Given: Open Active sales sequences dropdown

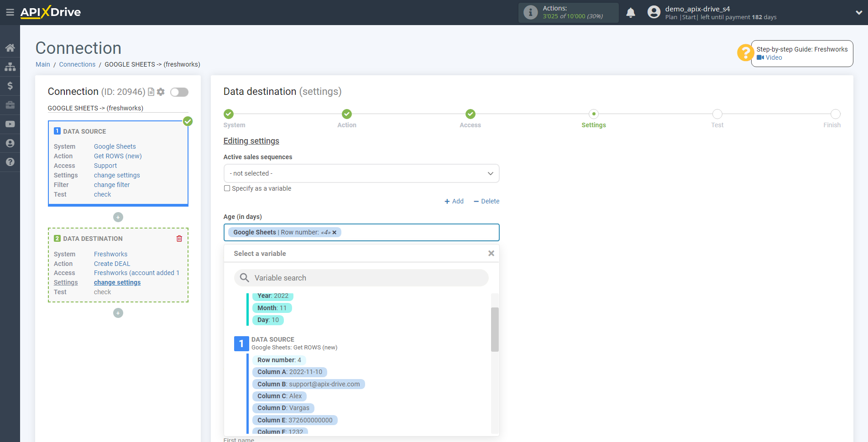Looking at the screenshot, I should [361, 173].
